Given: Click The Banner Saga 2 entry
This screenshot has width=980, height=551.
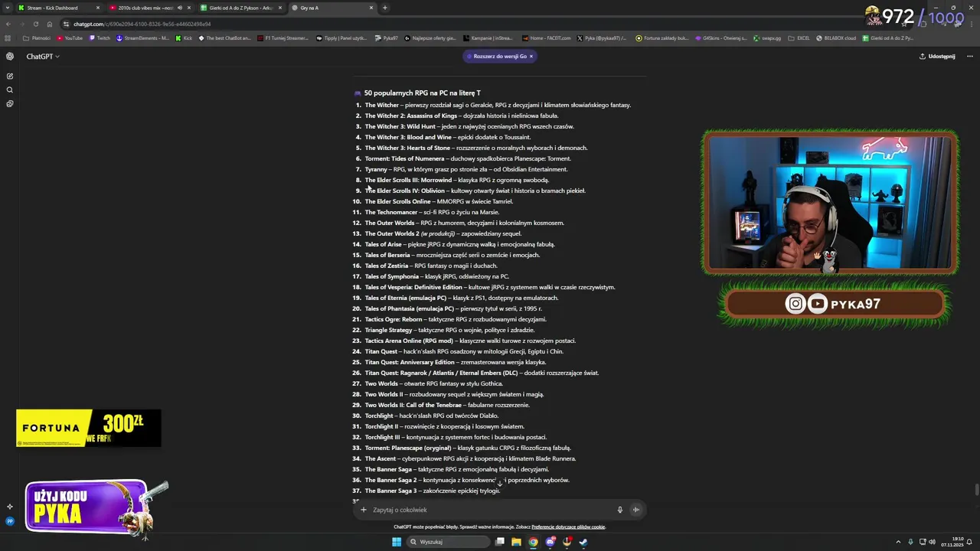Looking at the screenshot, I should click(467, 480).
